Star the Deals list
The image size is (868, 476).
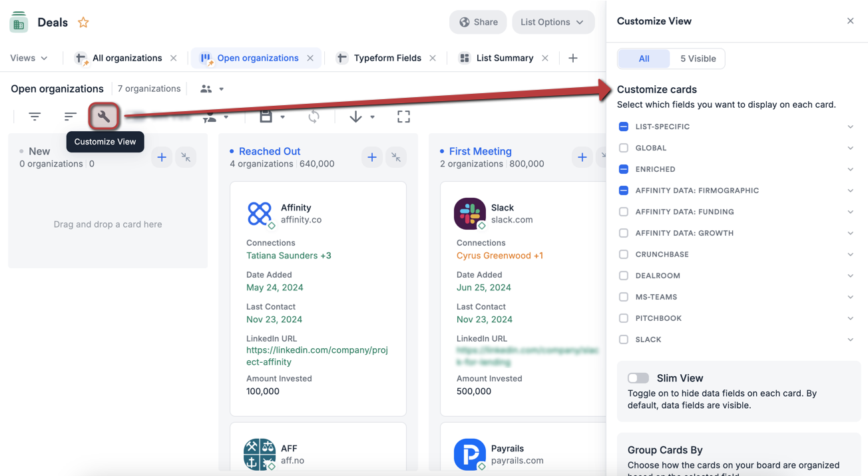coord(83,22)
